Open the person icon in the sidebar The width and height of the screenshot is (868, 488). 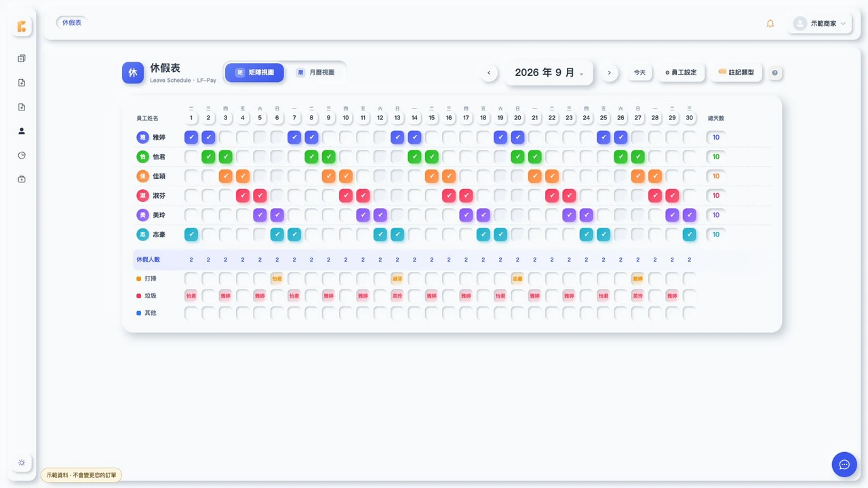point(22,131)
